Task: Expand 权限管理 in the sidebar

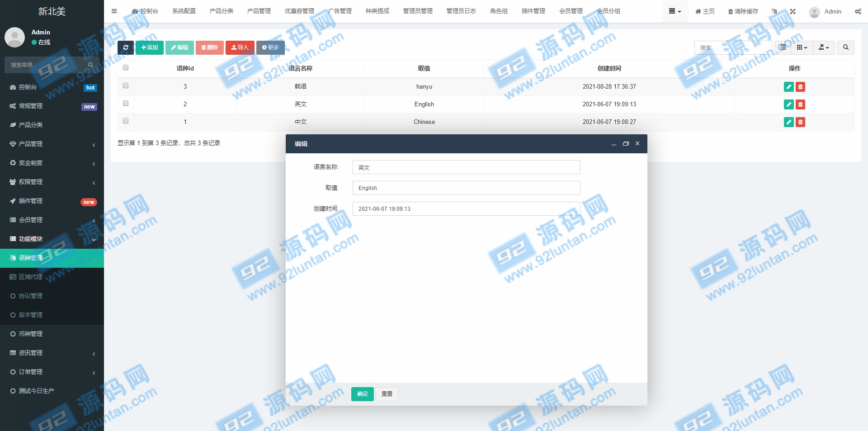Action: [52, 182]
